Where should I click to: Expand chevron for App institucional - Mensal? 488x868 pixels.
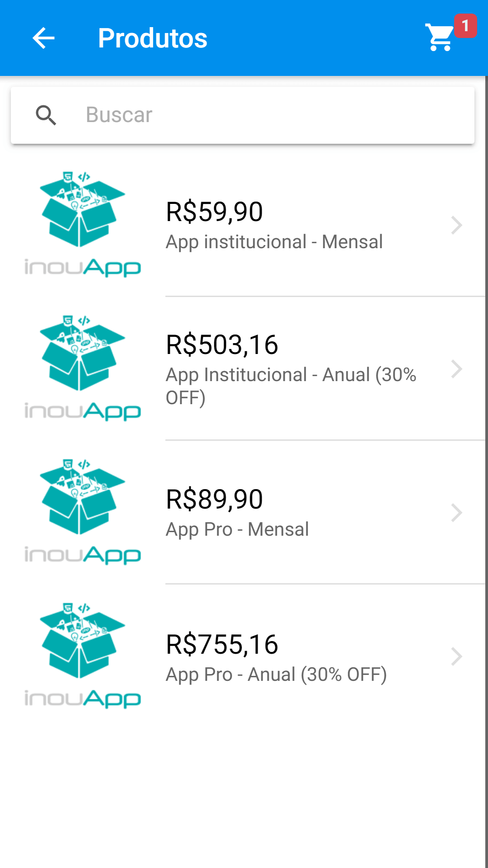pyautogui.click(x=457, y=225)
